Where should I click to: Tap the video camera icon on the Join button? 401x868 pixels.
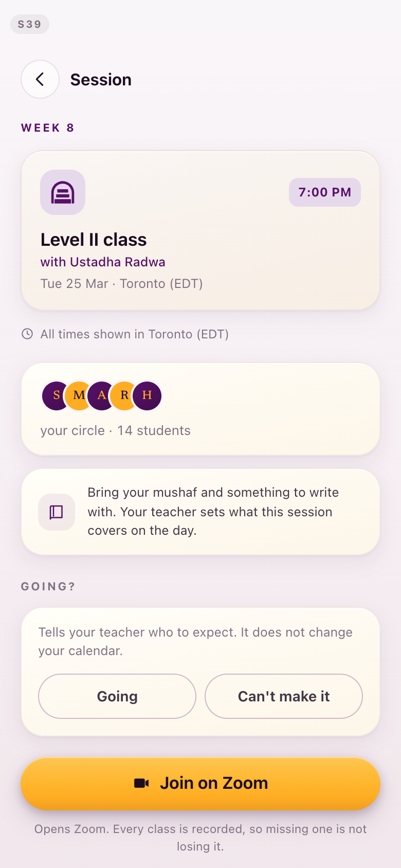click(x=141, y=783)
